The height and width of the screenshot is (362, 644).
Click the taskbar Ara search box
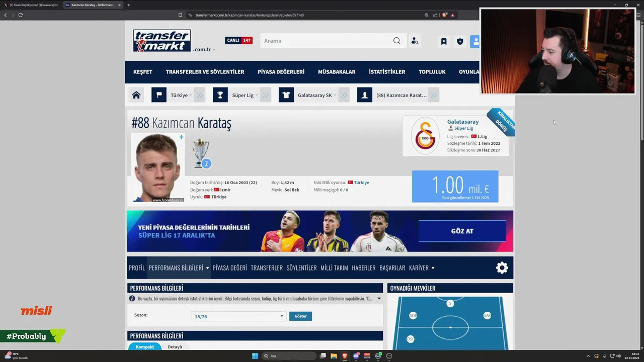[x=288, y=356]
